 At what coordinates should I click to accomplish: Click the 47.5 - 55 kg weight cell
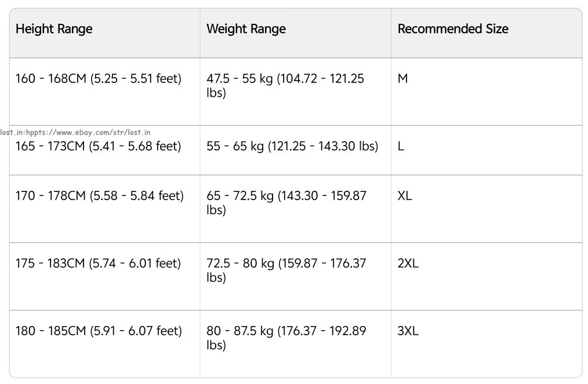(x=285, y=85)
